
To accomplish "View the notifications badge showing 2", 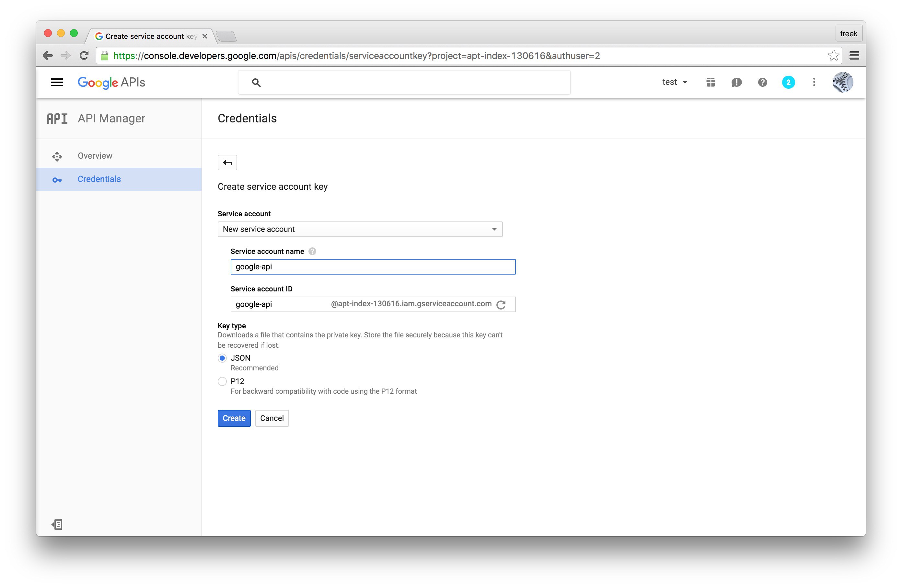I will coord(788,82).
